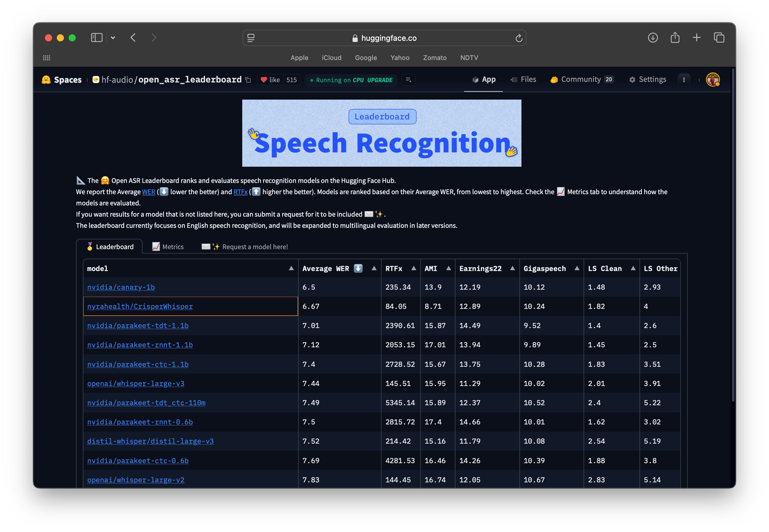The width and height of the screenshot is (769, 532).
Task: Switch to the Files tab
Action: [523, 79]
